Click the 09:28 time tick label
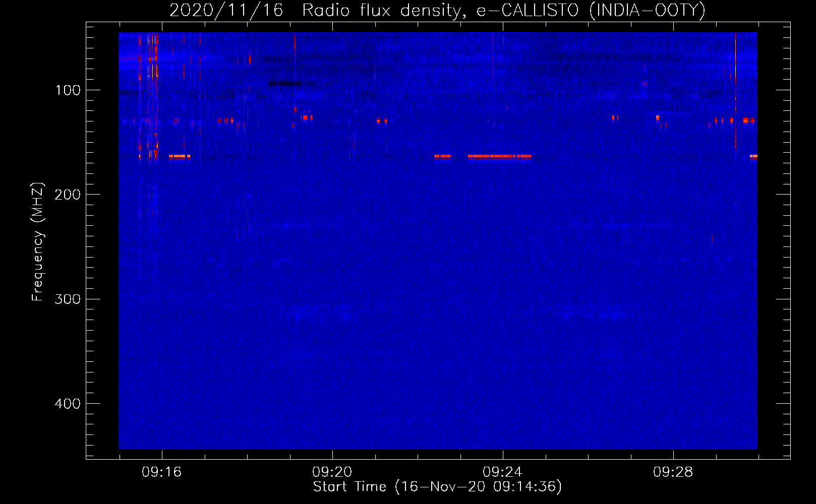This screenshot has width=816, height=504. [x=673, y=472]
